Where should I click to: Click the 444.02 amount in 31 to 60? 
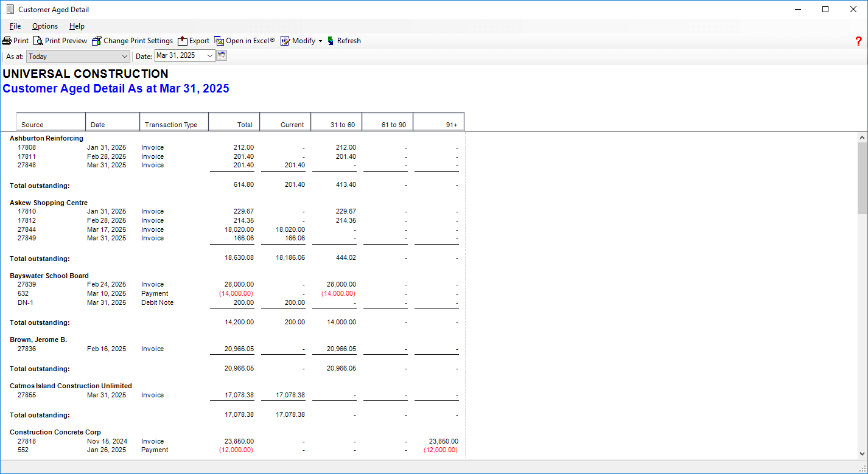coord(346,257)
